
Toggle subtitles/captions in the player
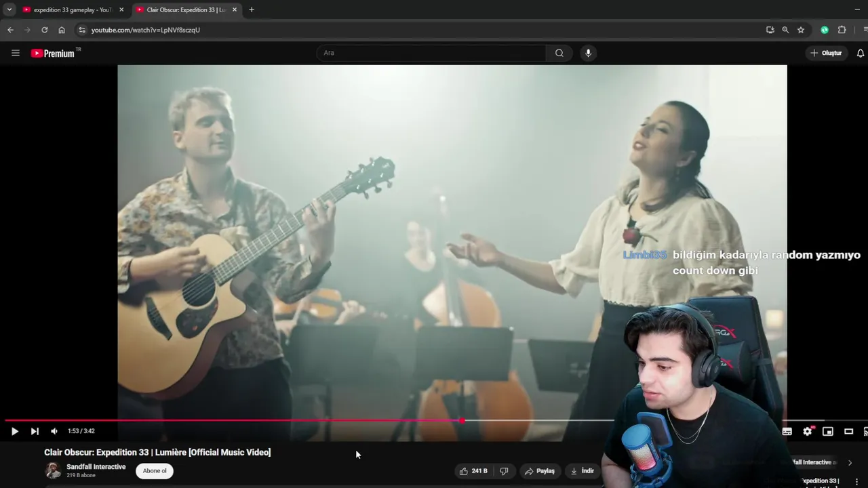787,431
